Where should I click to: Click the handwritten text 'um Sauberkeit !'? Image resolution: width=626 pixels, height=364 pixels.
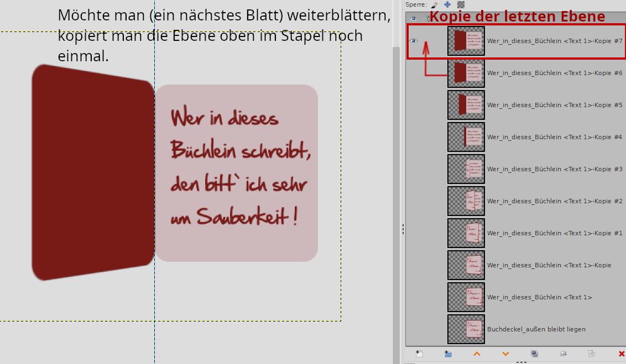pos(234,217)
